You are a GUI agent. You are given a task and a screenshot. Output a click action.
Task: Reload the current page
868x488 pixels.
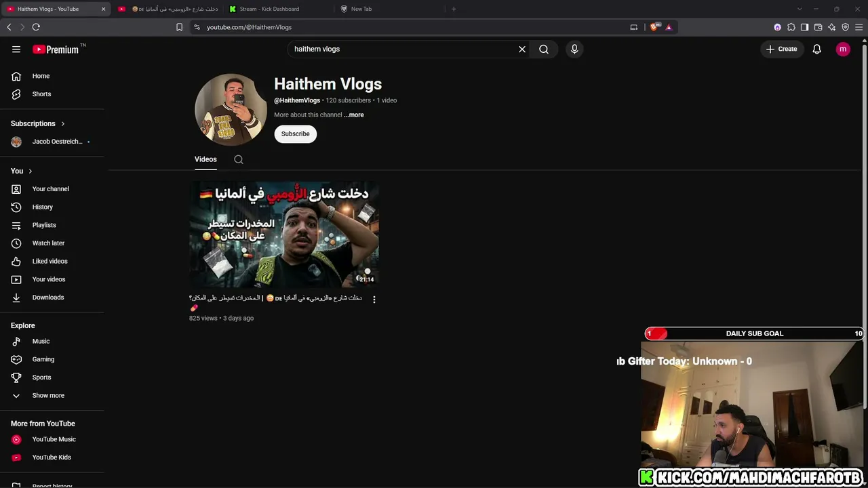(x=36, y=27)
